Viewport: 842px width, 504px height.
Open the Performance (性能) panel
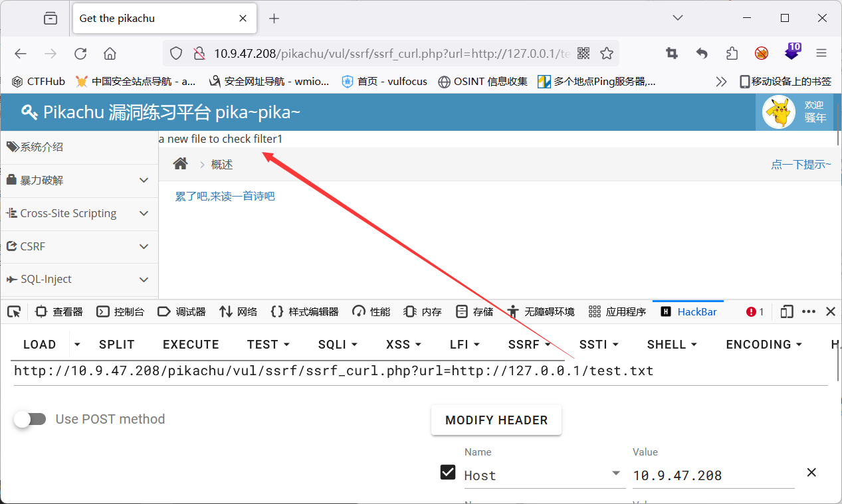[x=371, y=311]
